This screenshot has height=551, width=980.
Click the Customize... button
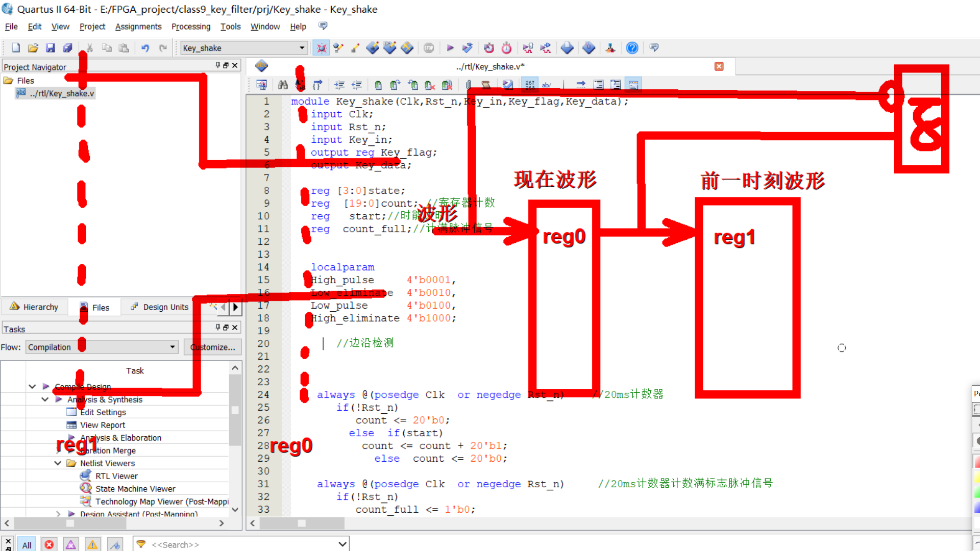click(x=213, y=347)
